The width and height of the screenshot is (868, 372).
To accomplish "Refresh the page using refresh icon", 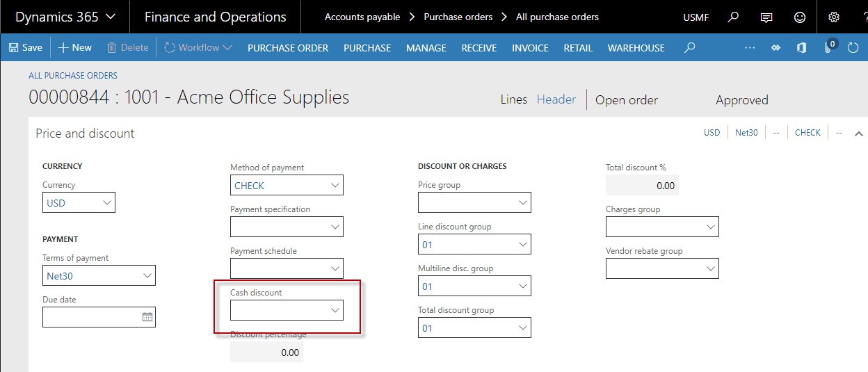I will pyautogui.click(x=853, y=48).
